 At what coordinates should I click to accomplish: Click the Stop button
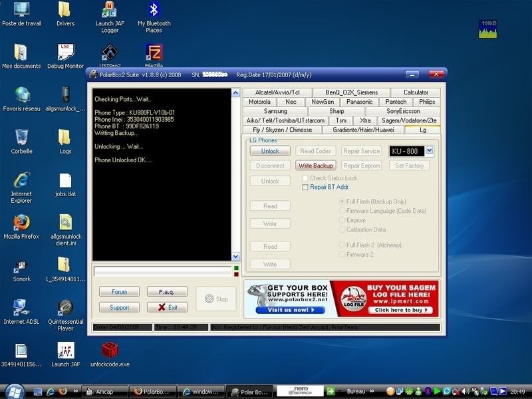[x=216, y=299]
